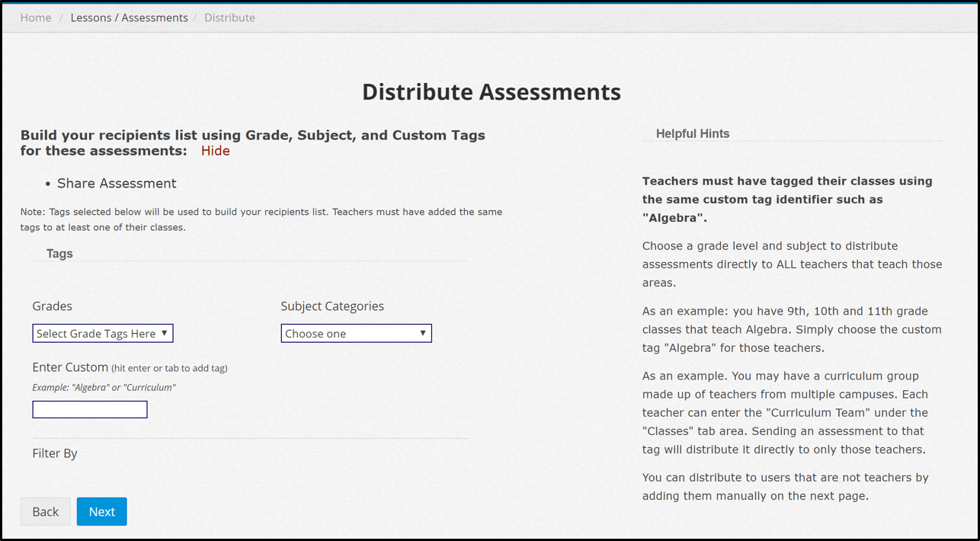This screenshot has width=980, height=541.
Task: Click the Enter Custom field label
Action: 70,367
